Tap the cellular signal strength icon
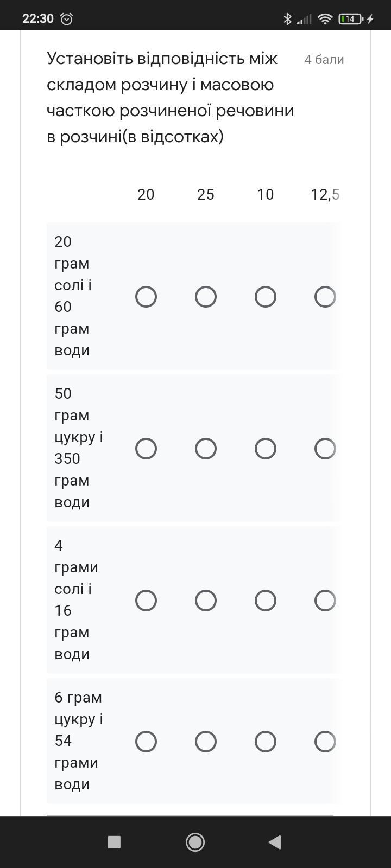 pos(304,20)
